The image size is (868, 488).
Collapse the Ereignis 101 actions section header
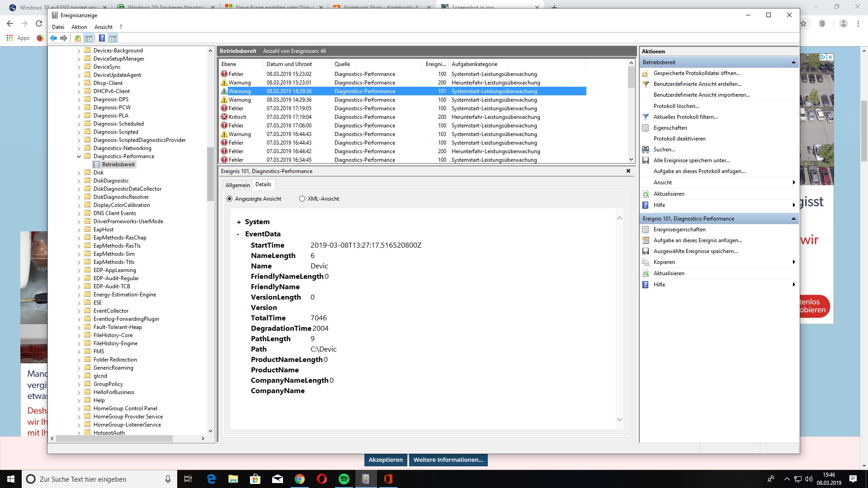[x=793, y=219]
